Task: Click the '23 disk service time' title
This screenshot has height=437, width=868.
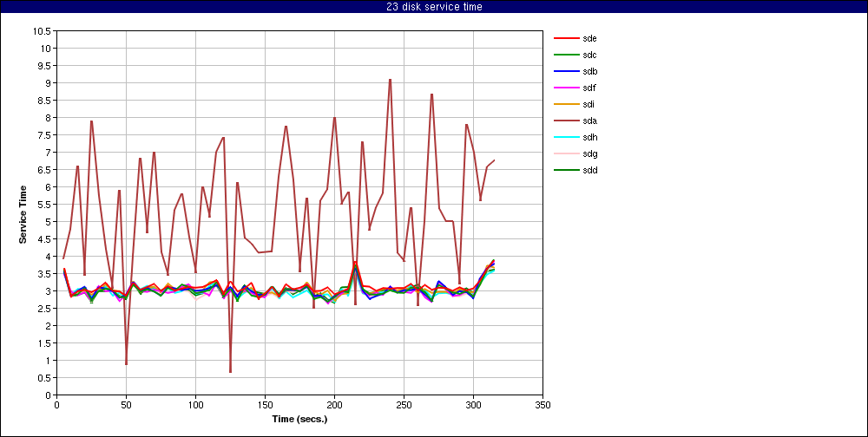Action: [x=434, y=7]
